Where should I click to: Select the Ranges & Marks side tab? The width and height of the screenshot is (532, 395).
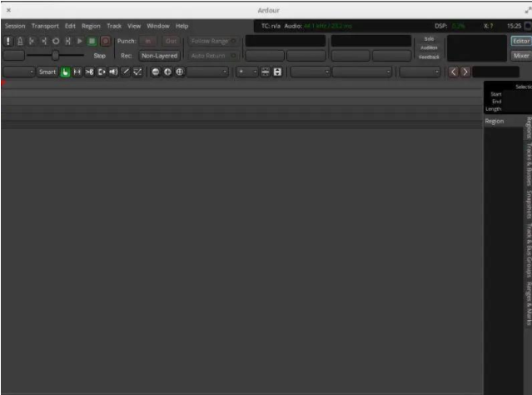pos(529,303)
